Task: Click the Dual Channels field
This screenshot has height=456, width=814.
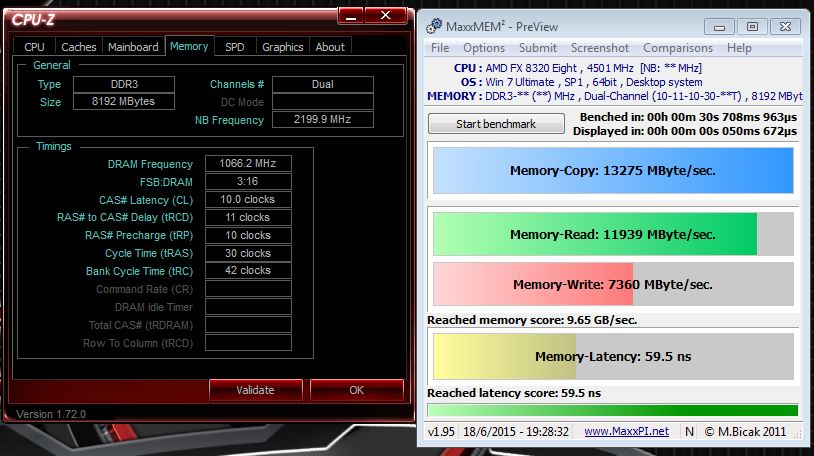Action: tap(323, 84)
